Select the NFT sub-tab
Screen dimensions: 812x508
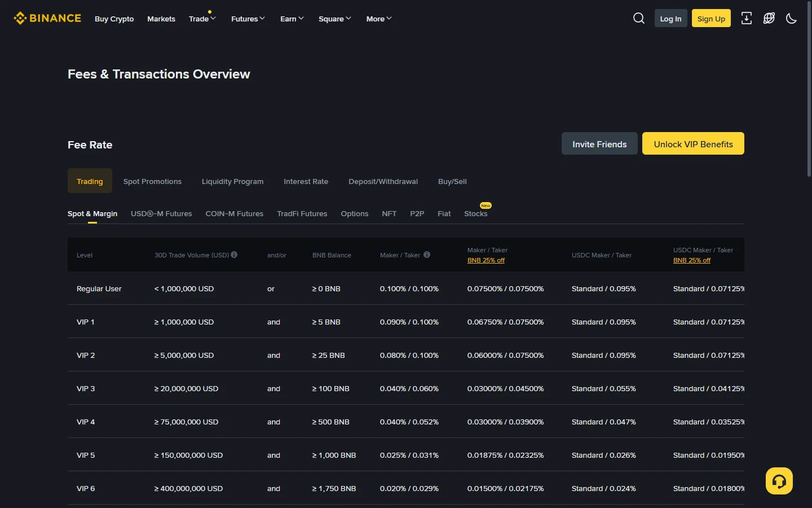[x=389, y=213]
